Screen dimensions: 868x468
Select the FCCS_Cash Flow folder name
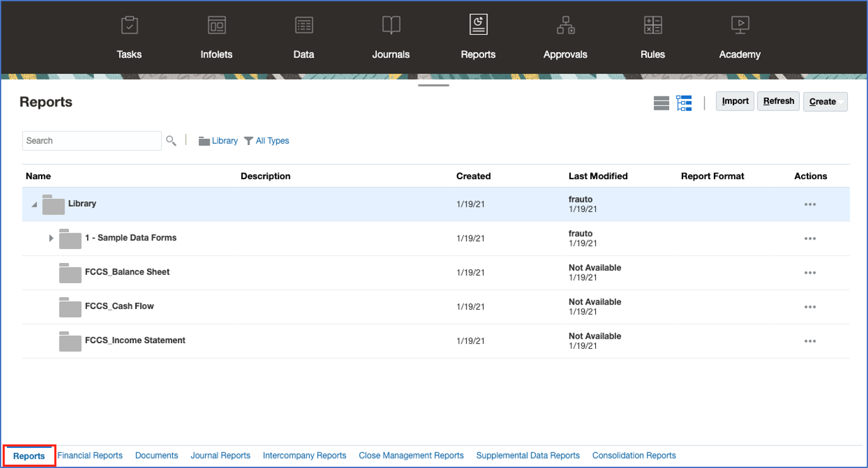[120, 306]
